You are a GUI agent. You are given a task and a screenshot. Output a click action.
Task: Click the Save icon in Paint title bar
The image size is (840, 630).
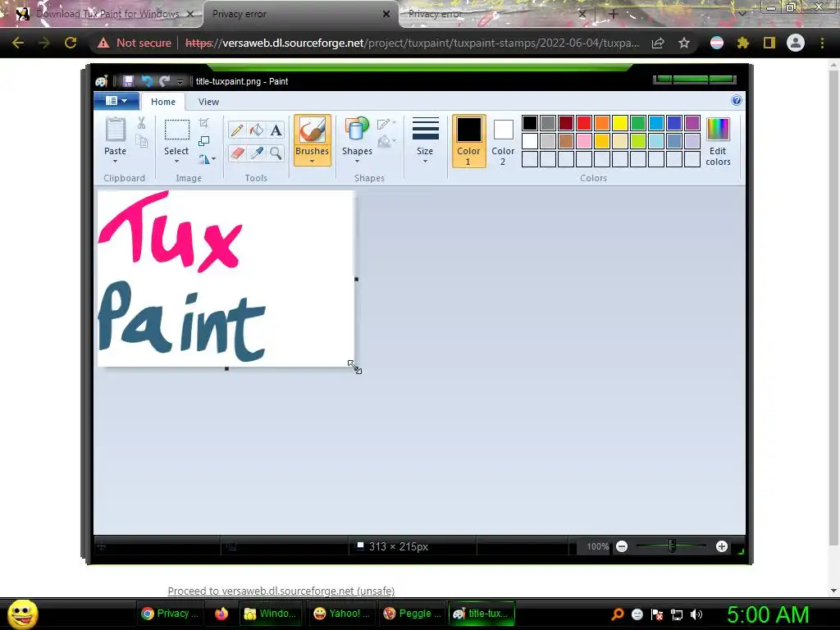tap(128, 81)
